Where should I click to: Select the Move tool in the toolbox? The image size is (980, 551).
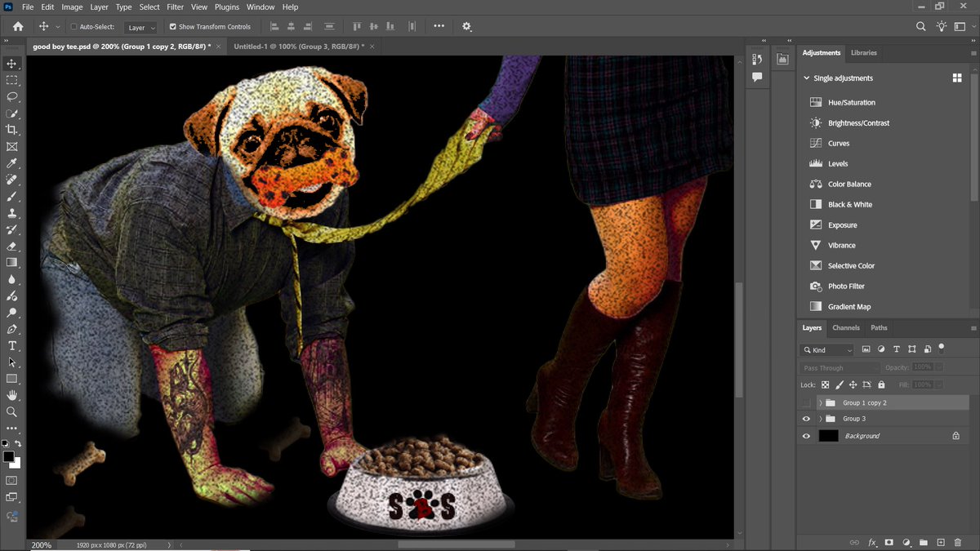[x=11, y=64]
